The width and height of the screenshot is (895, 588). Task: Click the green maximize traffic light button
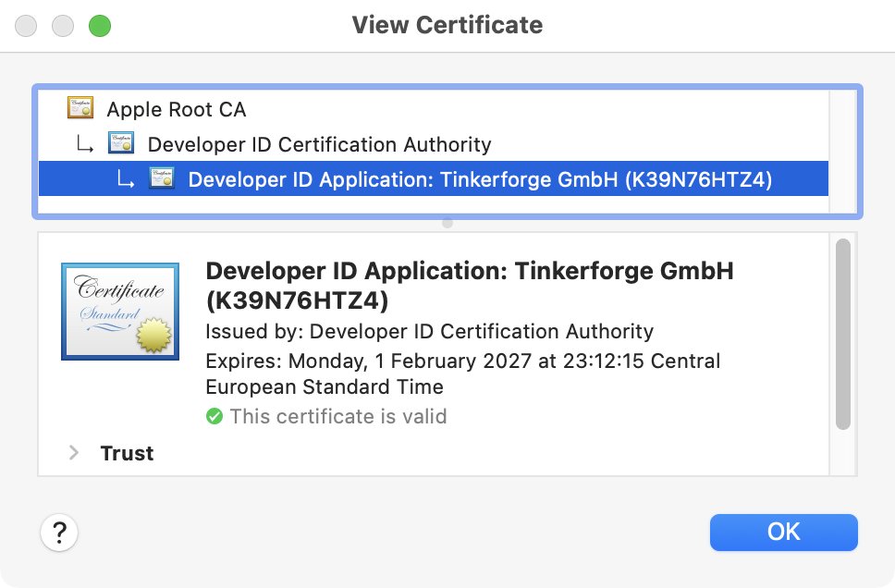[99, 25]
